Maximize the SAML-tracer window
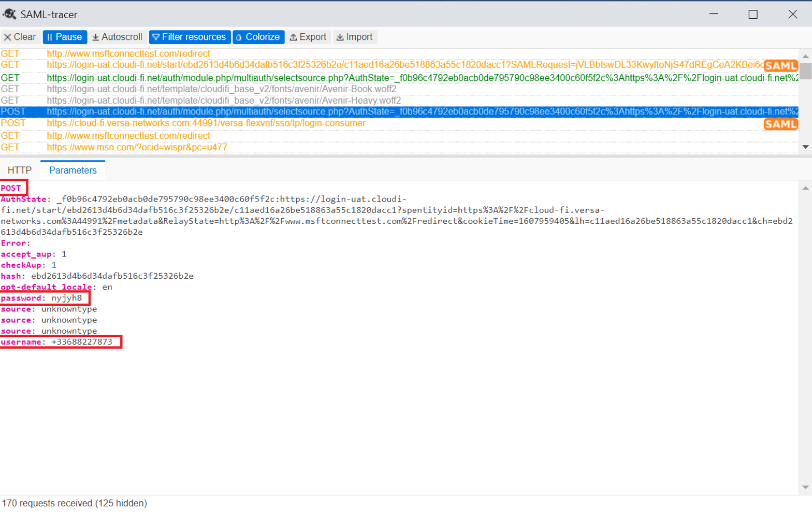 [x=753, y=14]
